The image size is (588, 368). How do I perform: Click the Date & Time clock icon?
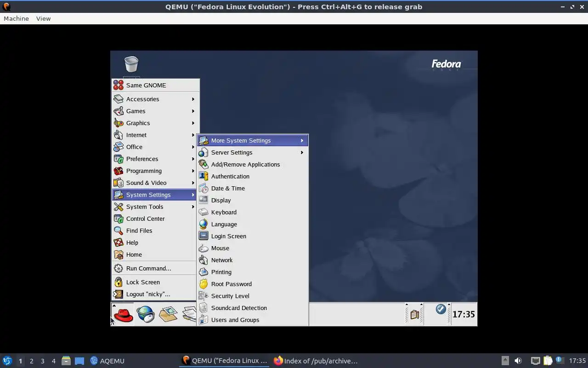[x=204, y=188]
